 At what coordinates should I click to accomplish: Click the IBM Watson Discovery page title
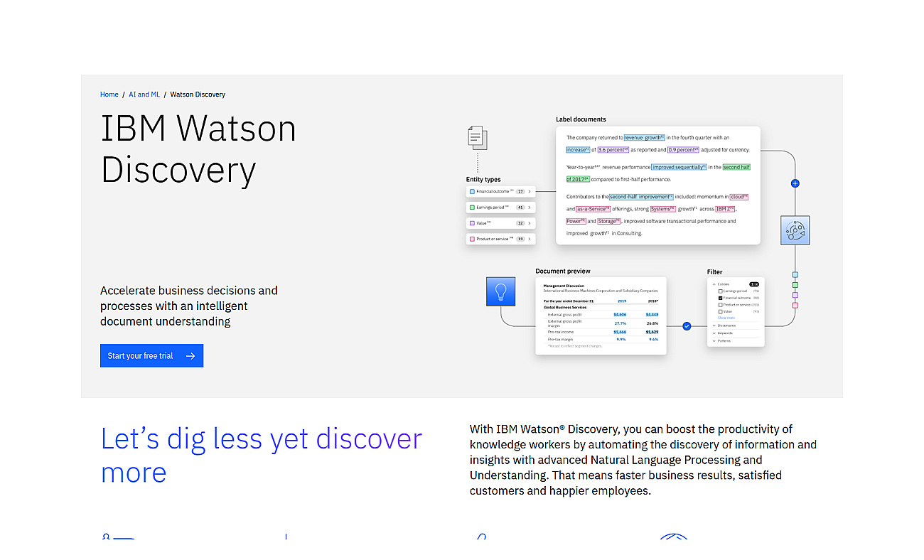(198, 149)
